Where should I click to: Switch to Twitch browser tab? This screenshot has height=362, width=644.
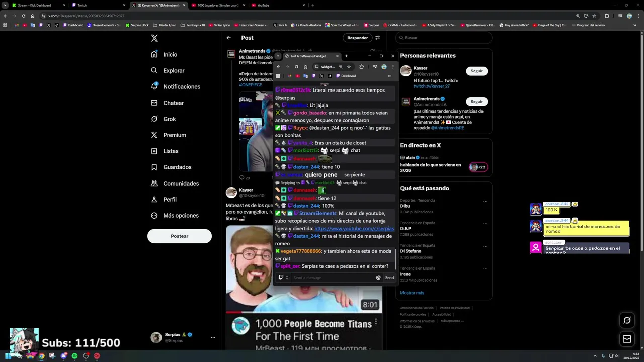98,5
